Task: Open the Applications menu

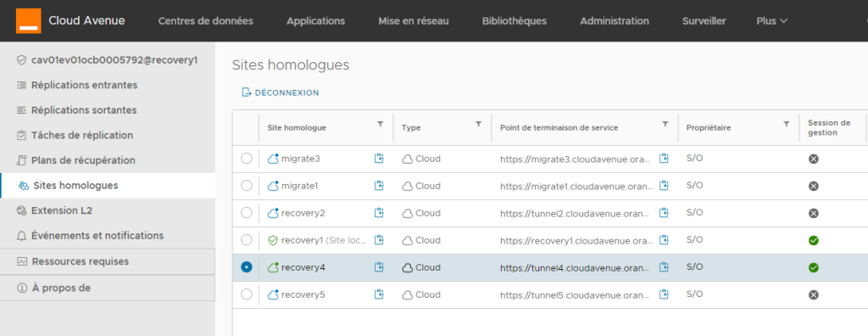Action: point(315,21)
